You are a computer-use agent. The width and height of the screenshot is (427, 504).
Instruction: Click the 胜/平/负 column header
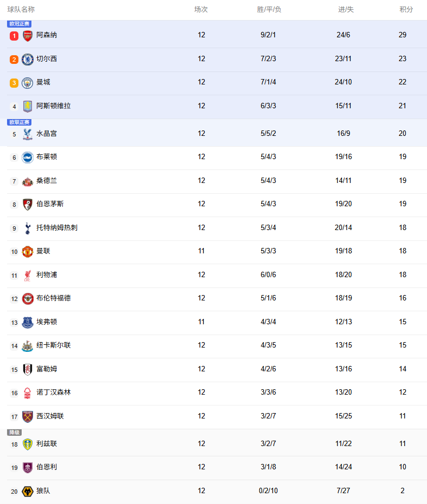269,10
